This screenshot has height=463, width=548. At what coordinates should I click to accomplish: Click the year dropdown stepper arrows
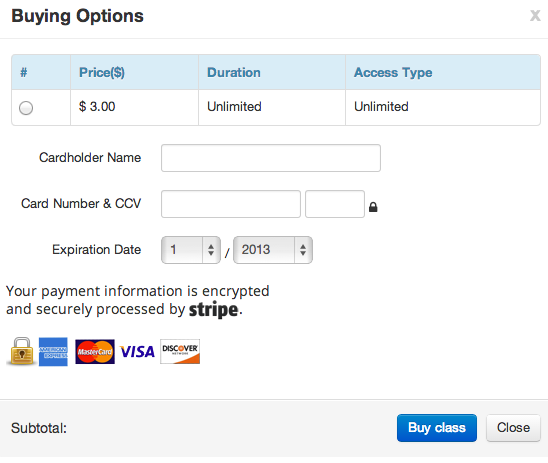pyautogui.click(x=303, y=250)
